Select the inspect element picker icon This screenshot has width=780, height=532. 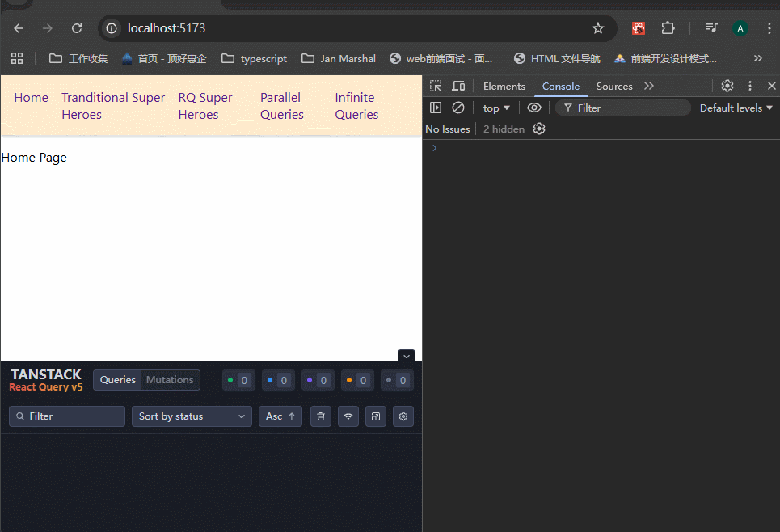(x=436, y=87)
